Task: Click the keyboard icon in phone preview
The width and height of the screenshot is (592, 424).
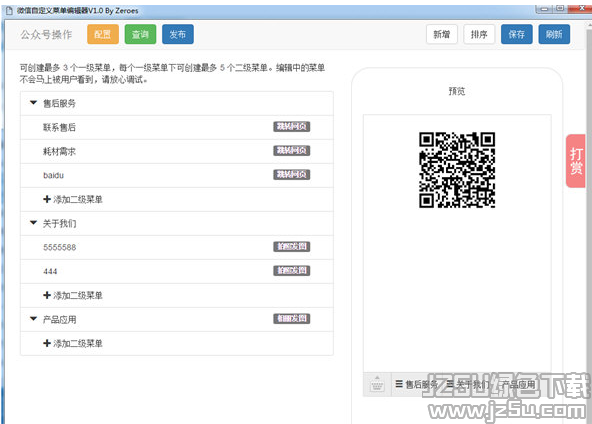Action: pyautogui.click(x=377, y=384)
